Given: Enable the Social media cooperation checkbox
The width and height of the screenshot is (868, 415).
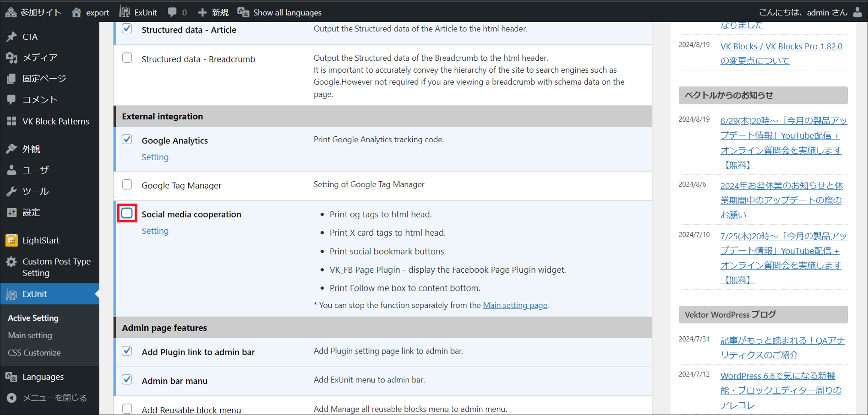Looking at the screenshot, I should 127,213.
